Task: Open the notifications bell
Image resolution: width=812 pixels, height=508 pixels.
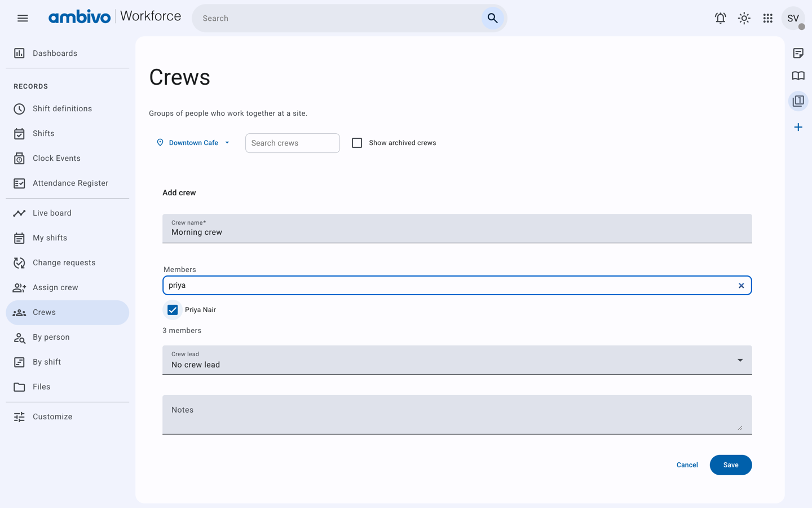Action: (x=720, y=18)
